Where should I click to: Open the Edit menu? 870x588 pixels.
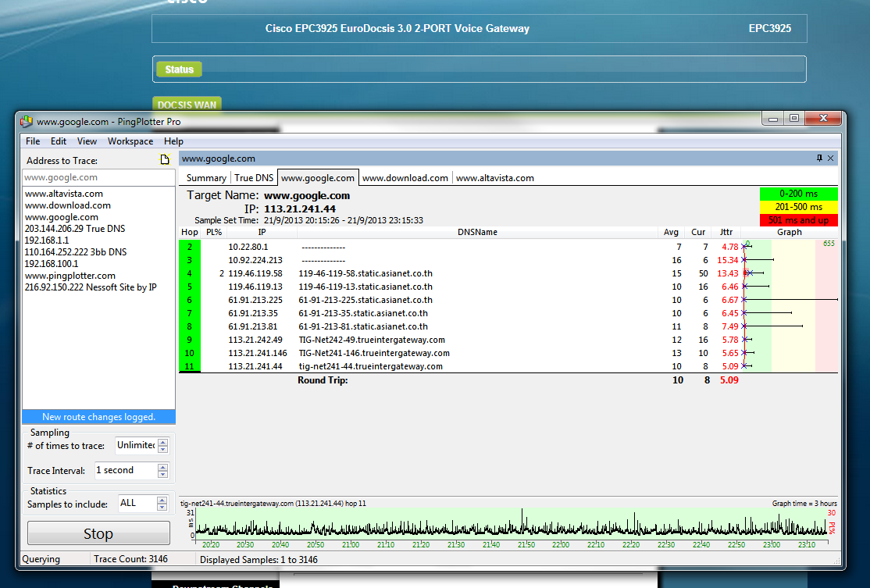coord(59,141)
